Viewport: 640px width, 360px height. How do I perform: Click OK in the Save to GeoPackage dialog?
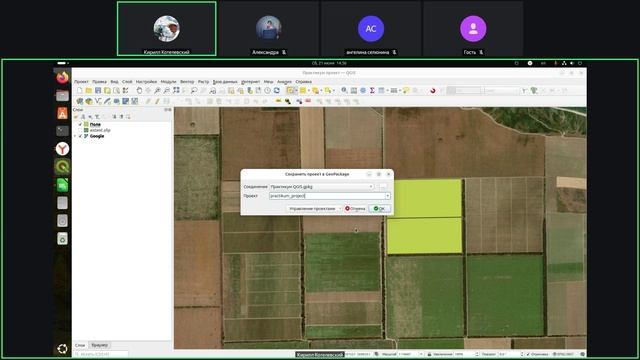[x=380, y=209]
